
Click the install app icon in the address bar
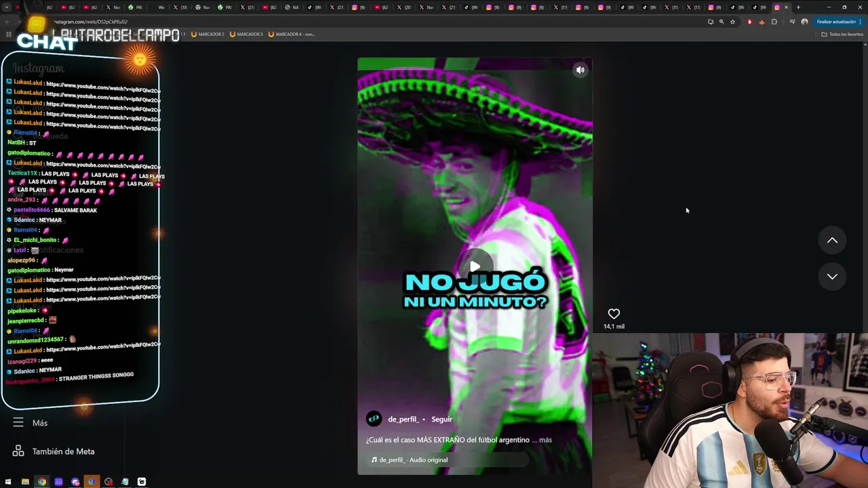coord(710,22)
